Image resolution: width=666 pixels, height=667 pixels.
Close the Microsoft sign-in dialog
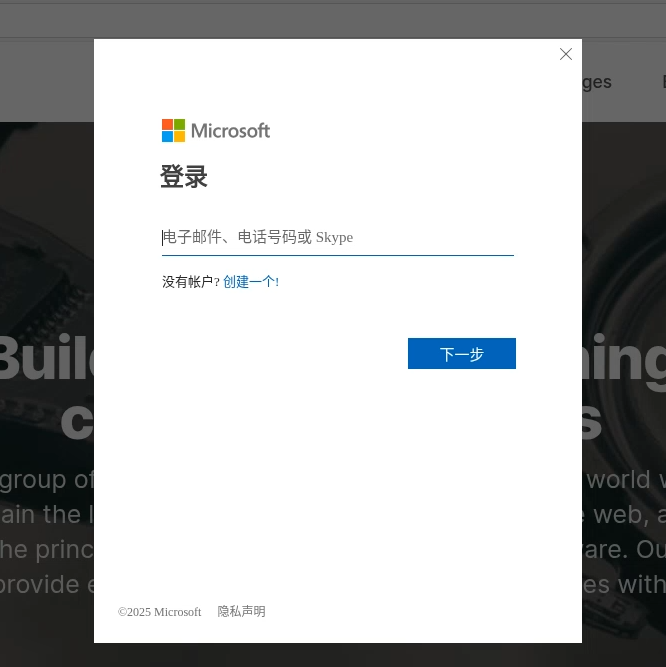click(x=566, y=54)
